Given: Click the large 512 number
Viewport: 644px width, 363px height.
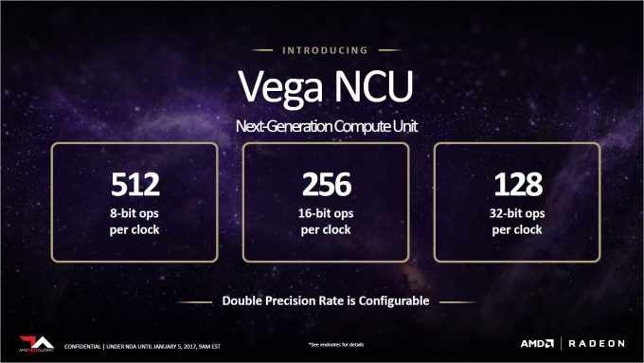Looking at the screenshot, I should click(135, 185).
